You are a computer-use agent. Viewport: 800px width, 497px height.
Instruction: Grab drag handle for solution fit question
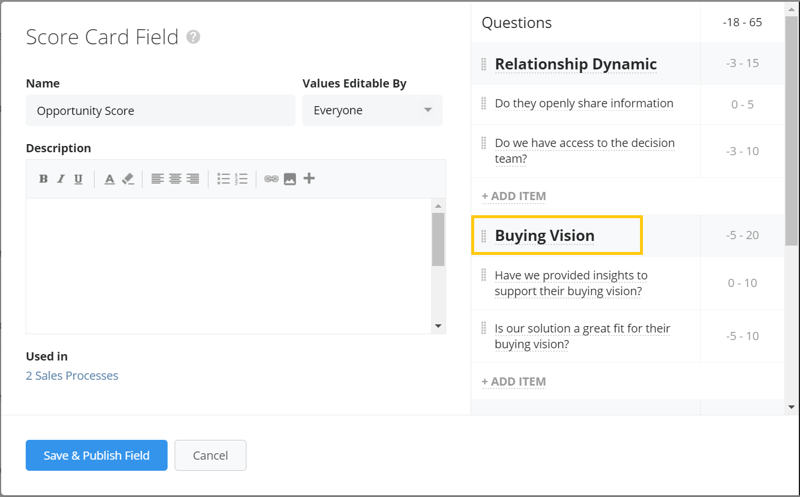point(484,328)
